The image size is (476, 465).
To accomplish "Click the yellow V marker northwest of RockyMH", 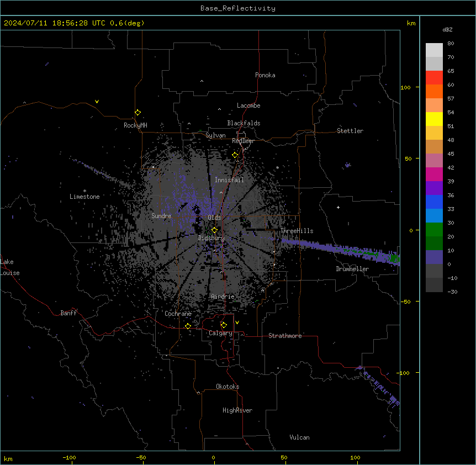I will pyautogui.click(x=97, y=102).
